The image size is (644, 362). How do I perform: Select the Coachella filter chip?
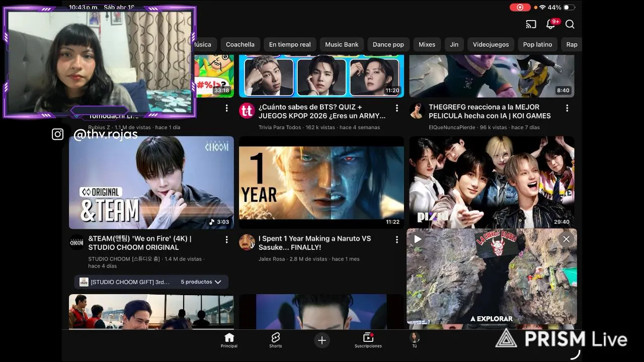pyautogui.click(x=240, y=44)
